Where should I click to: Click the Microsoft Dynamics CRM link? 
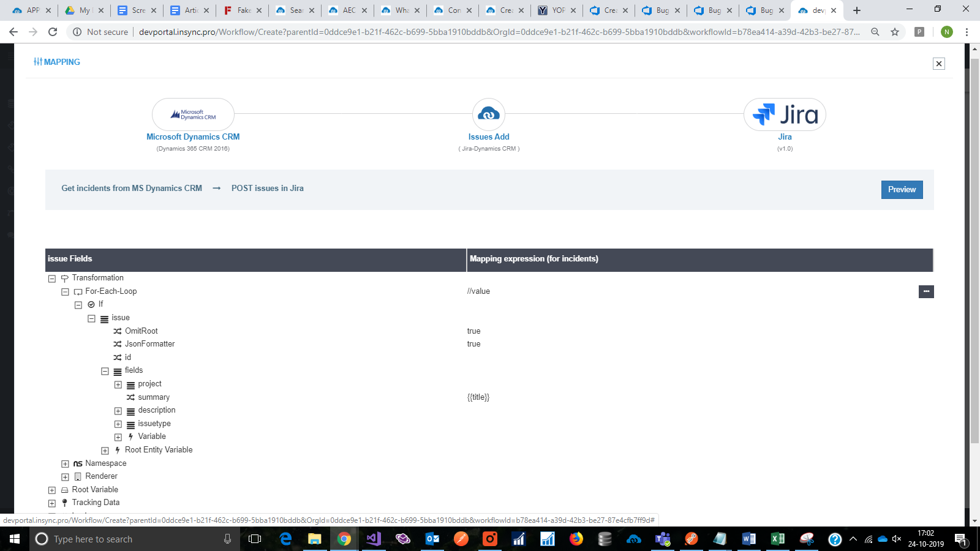(193, 137)
